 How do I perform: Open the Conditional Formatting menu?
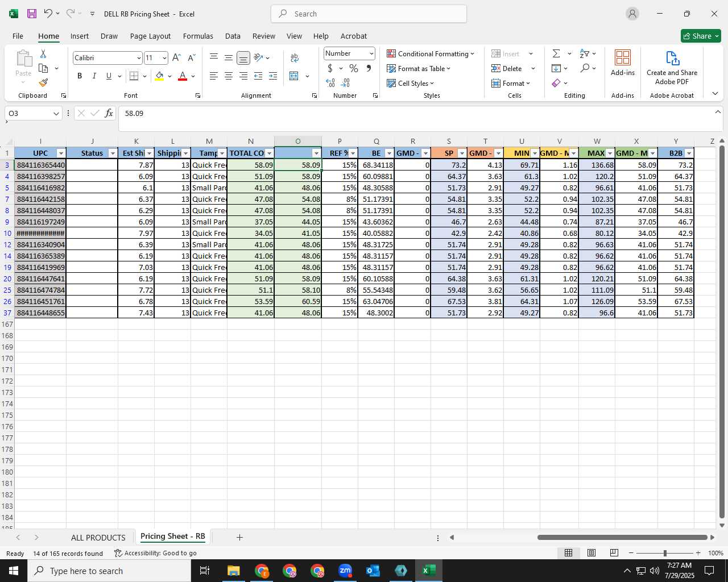(431, 53)
